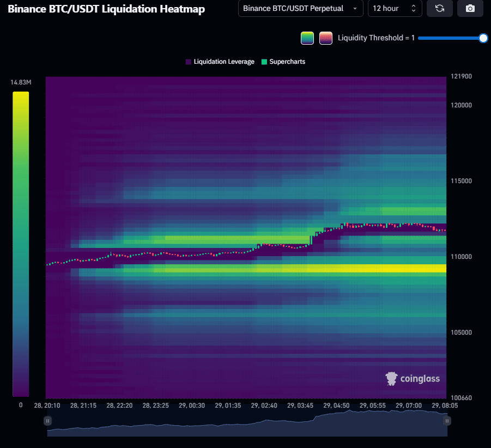Click the left range handle of timeline
Image resolution: width=491 pixels, height=448 pixels.
tap(48, 421)
